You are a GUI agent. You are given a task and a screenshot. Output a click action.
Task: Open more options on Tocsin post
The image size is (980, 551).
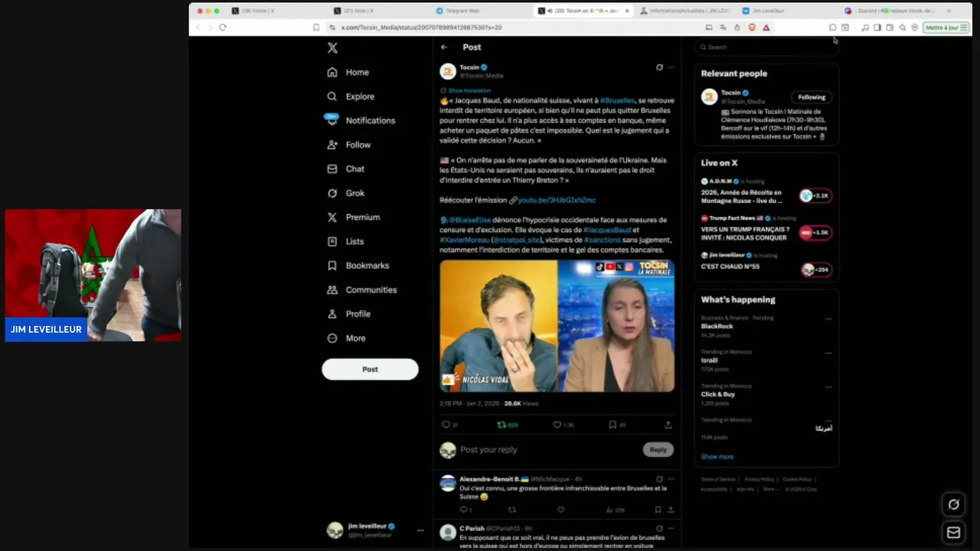(671, 67)
